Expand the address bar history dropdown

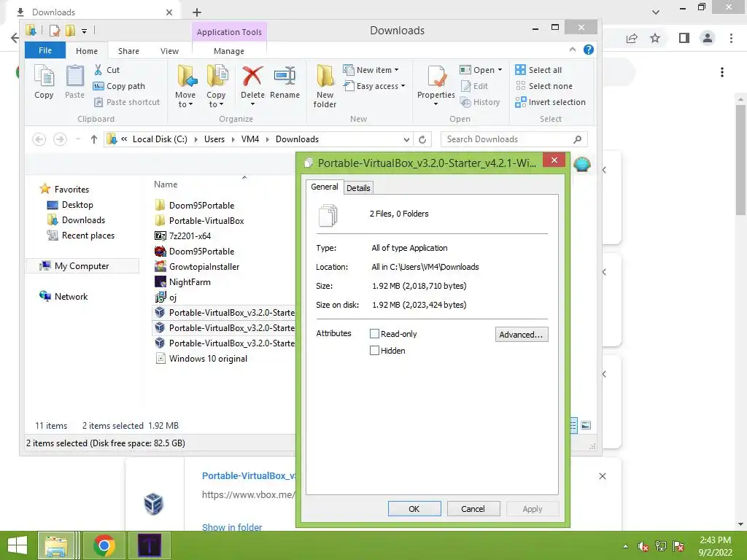click(406, 139)
